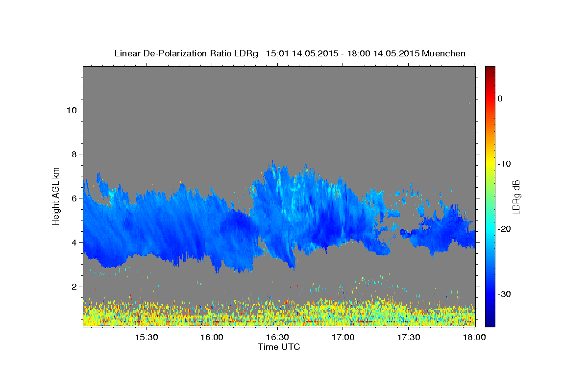
Task: Click the 'Time UTC' axis title
Action: pos(279,347)
